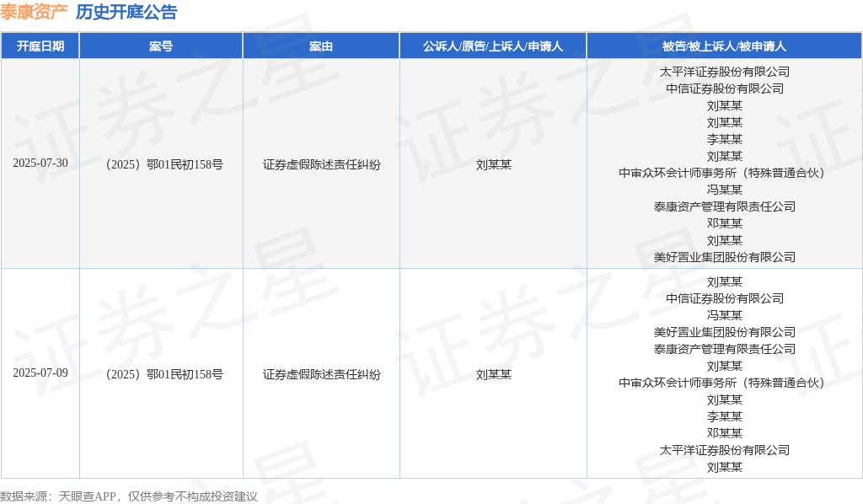Screen dimensions: 863x504
Task: Click 冯某某 in the 2025-07-30 defendants
Action: (724, 190)
